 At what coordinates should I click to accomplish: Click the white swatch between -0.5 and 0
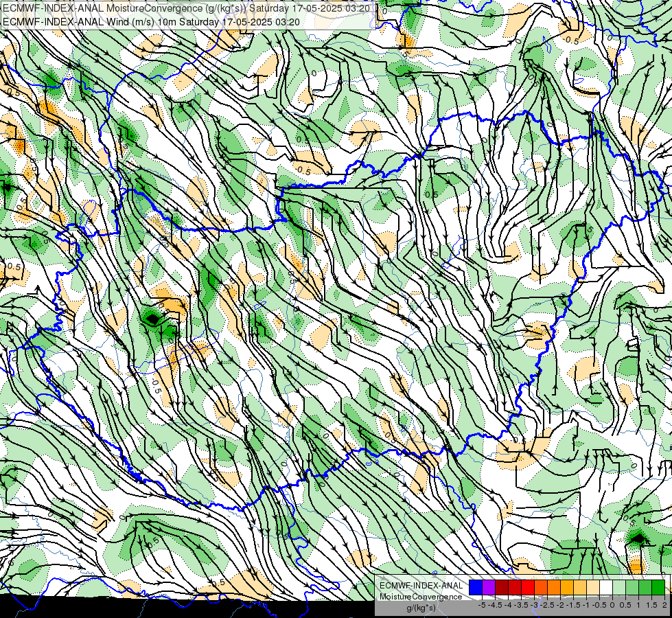(x=606, y=587)
